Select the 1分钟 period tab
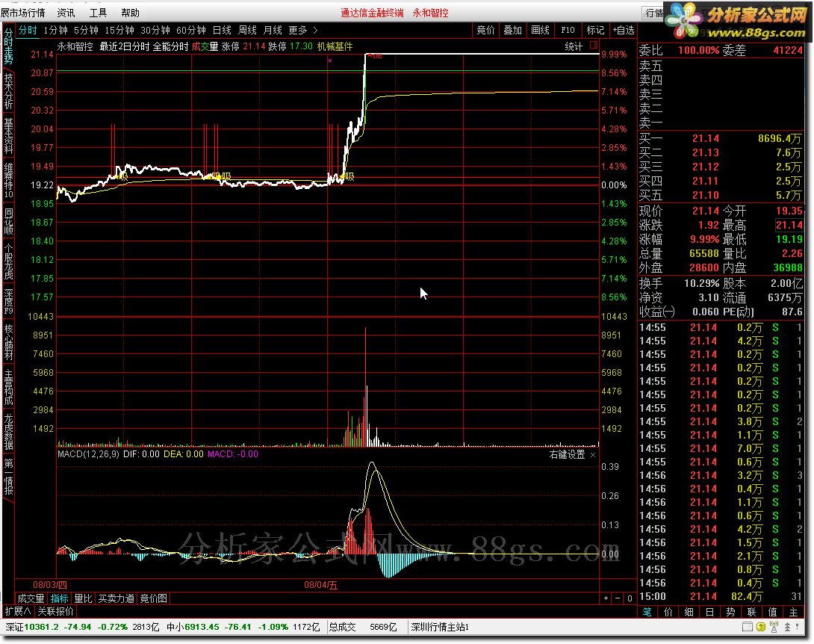This screenshot has height=644, width=814. (55, 30)
